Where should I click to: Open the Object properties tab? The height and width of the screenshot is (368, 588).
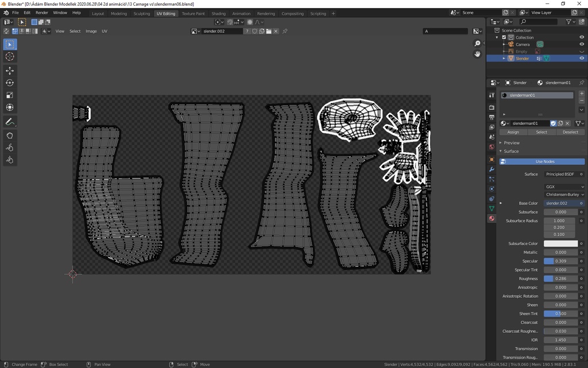[x=492, y=159]
